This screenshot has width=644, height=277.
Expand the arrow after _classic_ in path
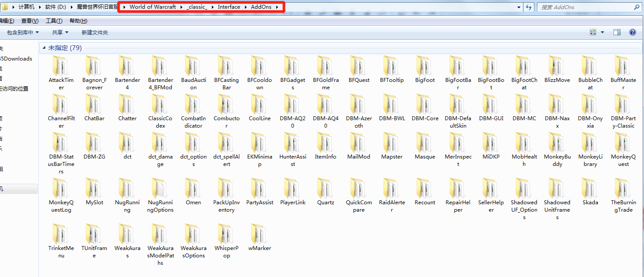coord(212,7)
